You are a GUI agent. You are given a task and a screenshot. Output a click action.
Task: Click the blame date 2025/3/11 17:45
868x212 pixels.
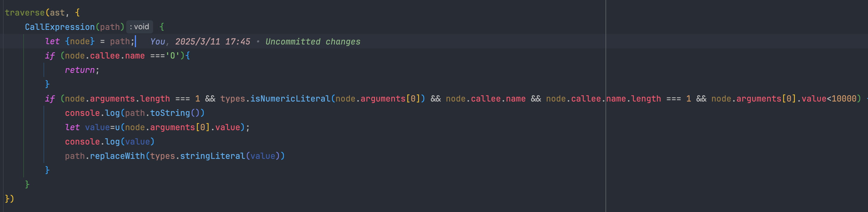click(x=212, y=42)
